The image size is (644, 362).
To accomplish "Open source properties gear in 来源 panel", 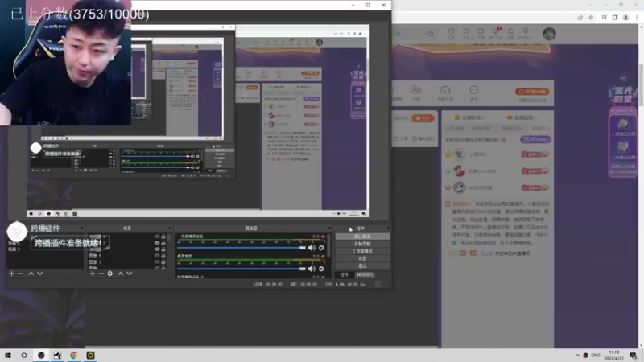I will (x=110, y=274).
